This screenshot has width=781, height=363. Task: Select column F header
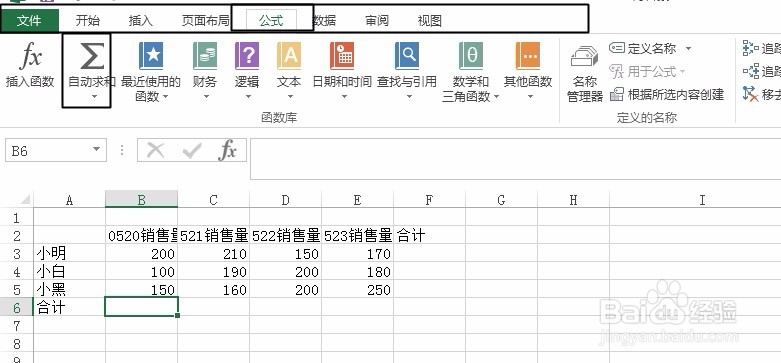(x=429, y=200)
